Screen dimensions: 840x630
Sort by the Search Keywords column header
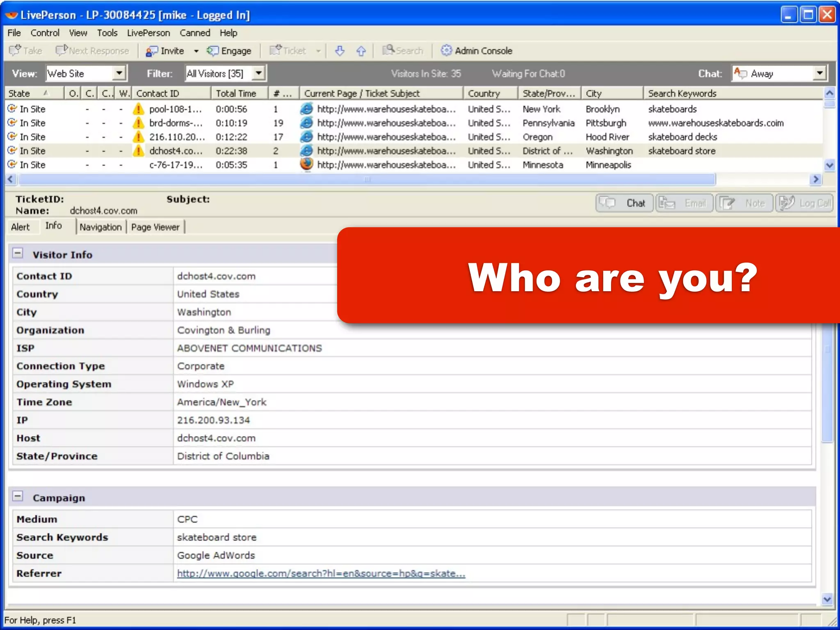733,94
